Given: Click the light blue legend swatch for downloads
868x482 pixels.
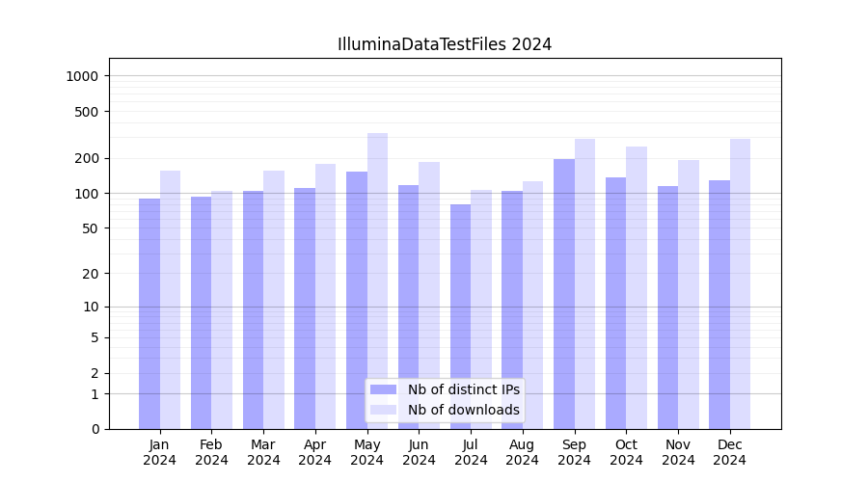Looking at the screenshot, I should click(x=383, y=410).
